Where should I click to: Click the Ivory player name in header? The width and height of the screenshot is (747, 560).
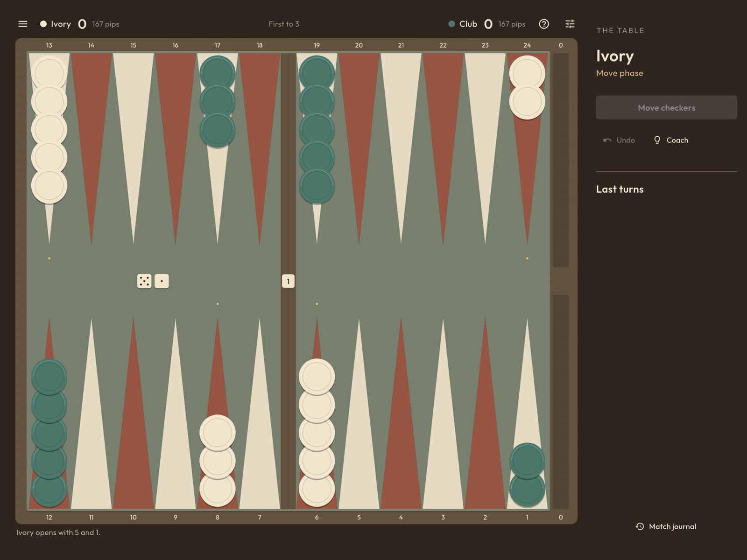point(61,24)
